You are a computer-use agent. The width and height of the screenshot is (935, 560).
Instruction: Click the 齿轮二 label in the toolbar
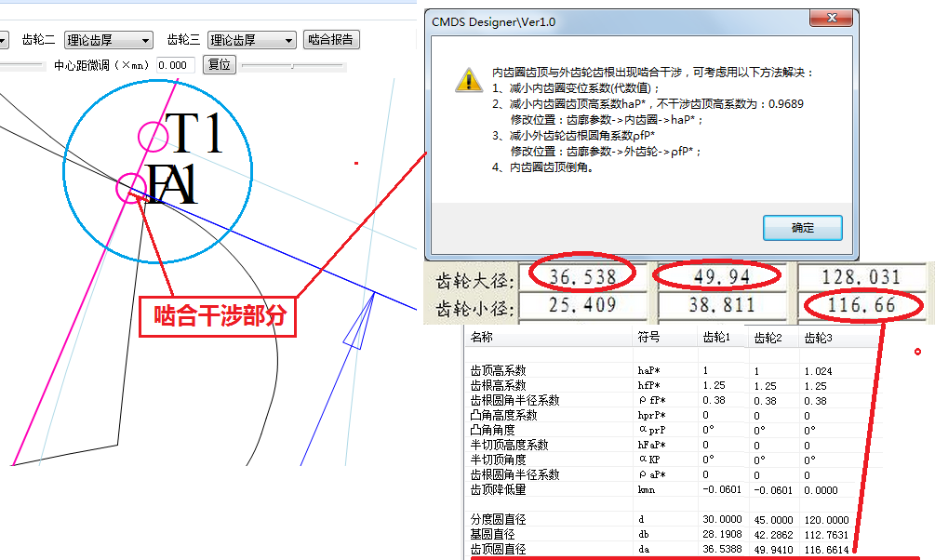tap(39, 40)
